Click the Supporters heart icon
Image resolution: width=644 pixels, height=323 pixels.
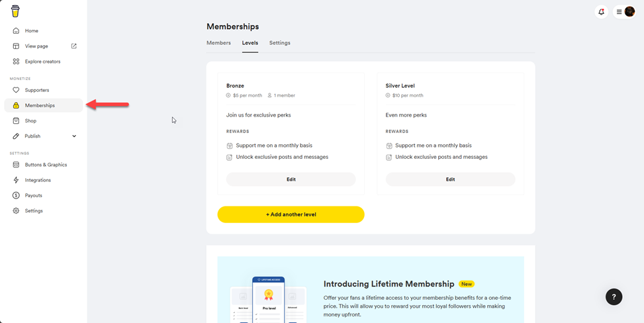[x=16, y=90]
